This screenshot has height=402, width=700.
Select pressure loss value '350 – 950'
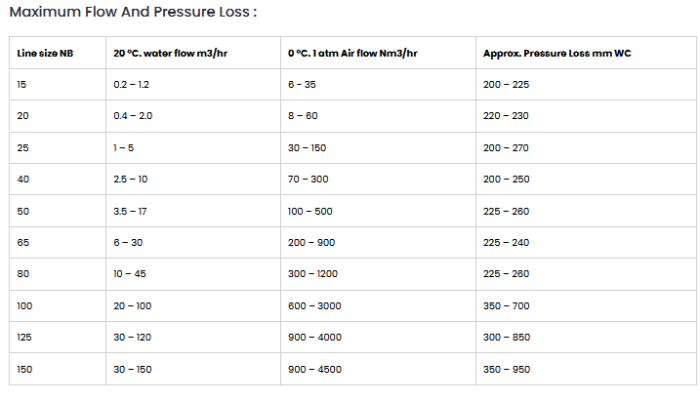coord(506,369)
